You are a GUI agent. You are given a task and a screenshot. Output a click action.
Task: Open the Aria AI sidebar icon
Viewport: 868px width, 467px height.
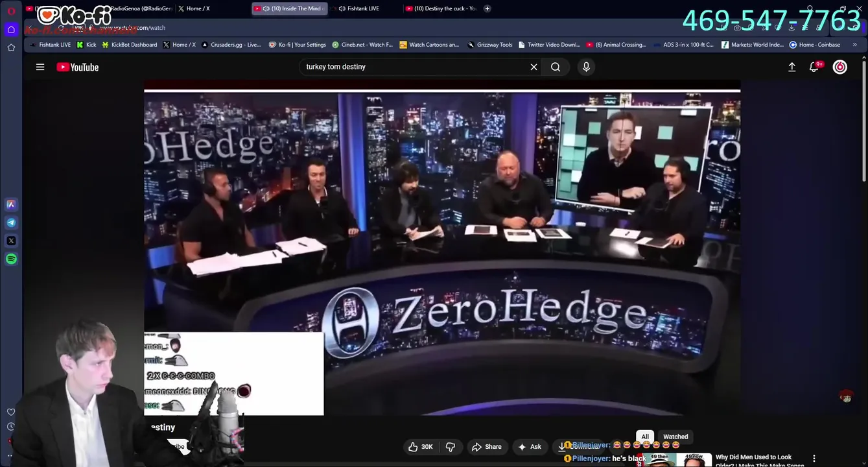[x=11, y=204]
